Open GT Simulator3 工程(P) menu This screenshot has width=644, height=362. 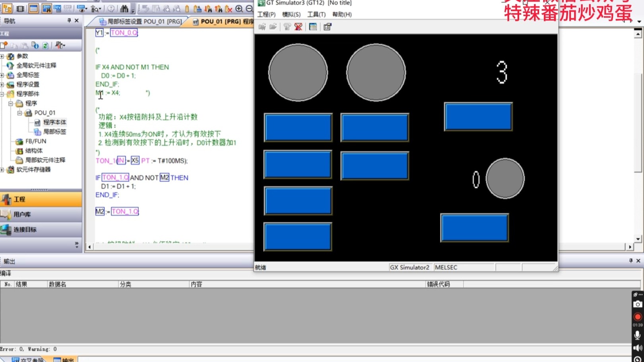tap(266, 14)
